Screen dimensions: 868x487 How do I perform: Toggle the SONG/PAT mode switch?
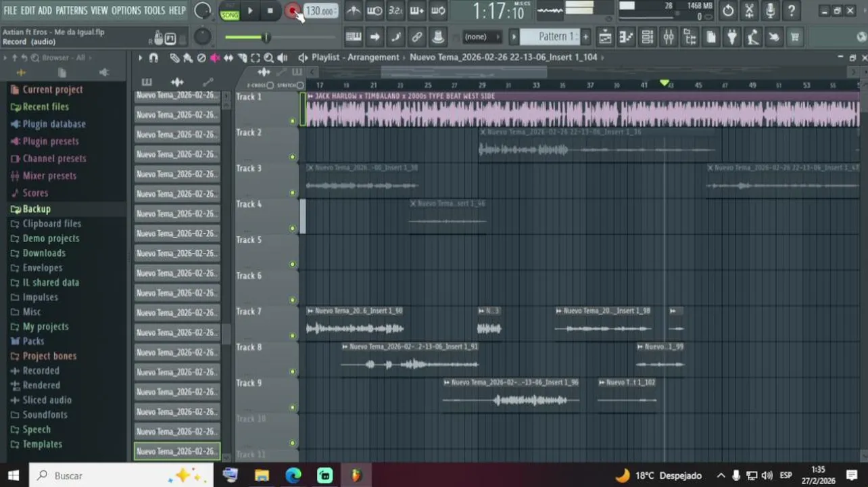[x=230, y=11]
